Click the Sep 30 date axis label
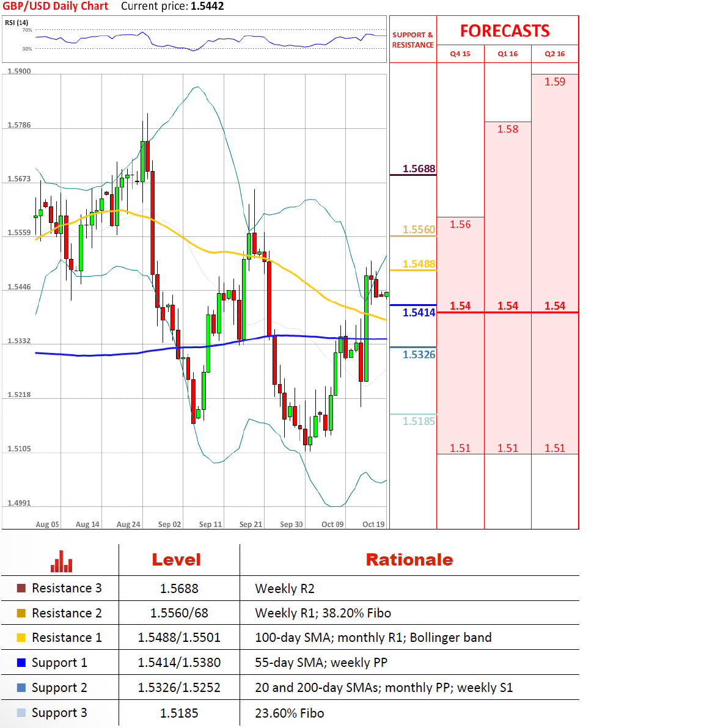 coord(291,524)
